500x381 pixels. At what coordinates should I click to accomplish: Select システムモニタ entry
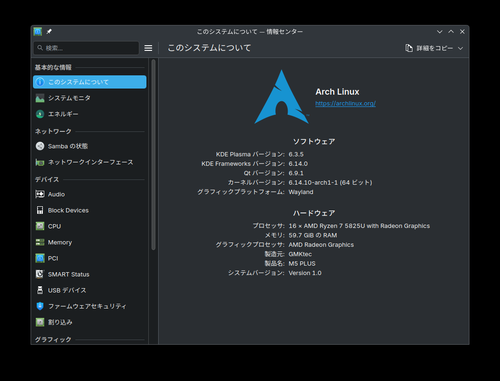click(x=90, y=98)
